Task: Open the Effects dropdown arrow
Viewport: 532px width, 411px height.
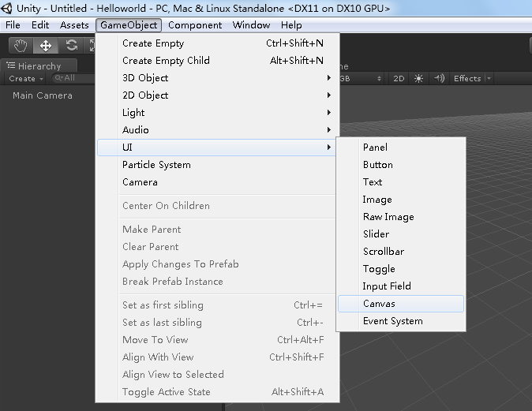Action: click(x=489, y=79)
